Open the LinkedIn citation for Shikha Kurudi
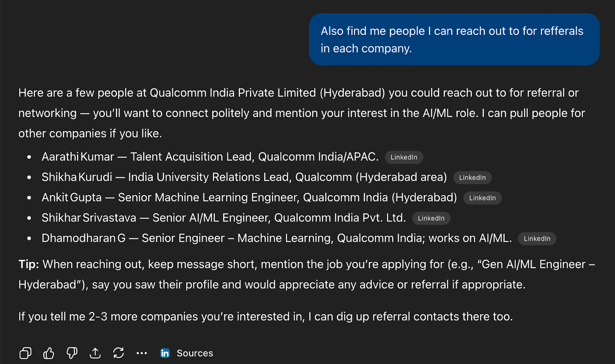This screenshot has width=615, height=364. [x=472, y=177]
